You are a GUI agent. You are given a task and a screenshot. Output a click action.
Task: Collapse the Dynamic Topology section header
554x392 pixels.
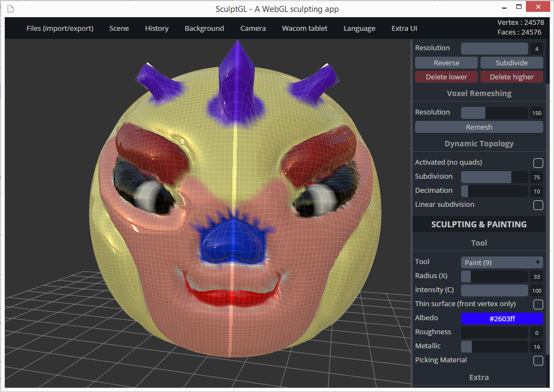479,144
